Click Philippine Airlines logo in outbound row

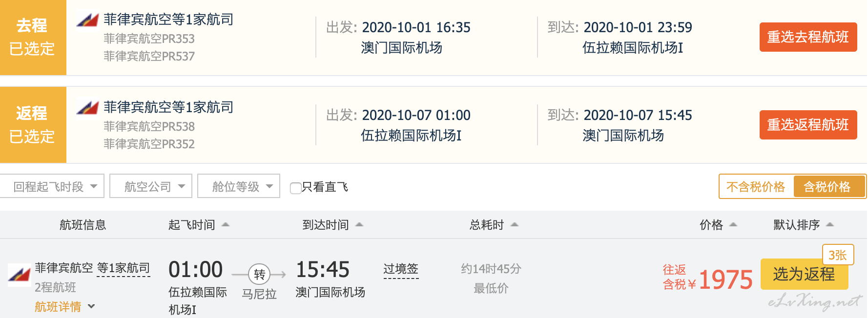(87, 20)
